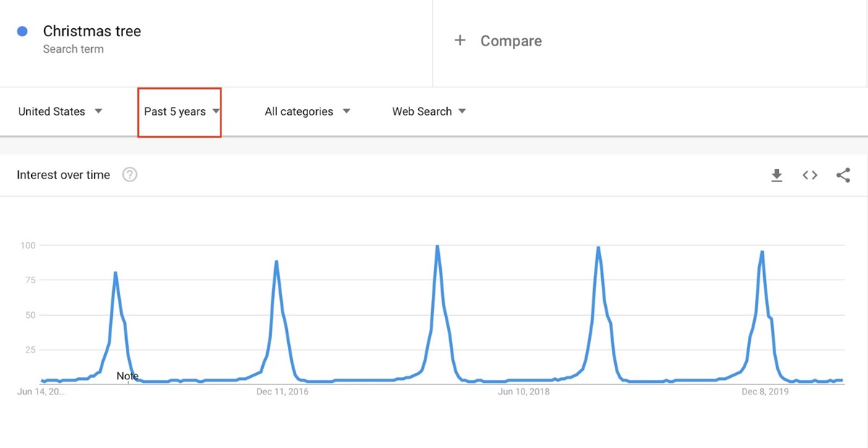Share the Interest over time chart

click(x=843, y=175)
